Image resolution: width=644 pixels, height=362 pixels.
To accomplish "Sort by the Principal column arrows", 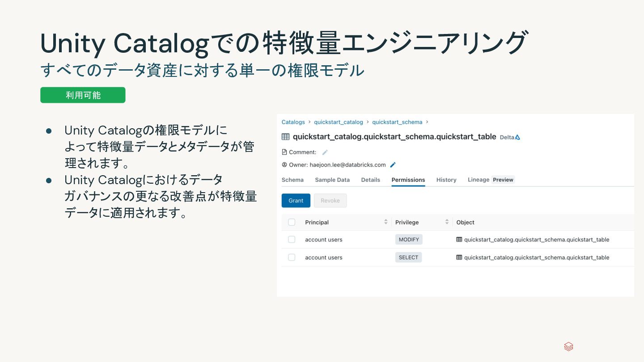I will pyautogui.click(x=386, y=222).
